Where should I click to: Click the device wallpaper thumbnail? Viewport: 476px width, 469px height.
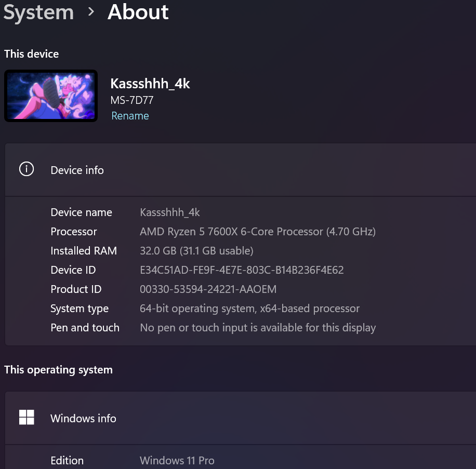[x=51, y=96]
